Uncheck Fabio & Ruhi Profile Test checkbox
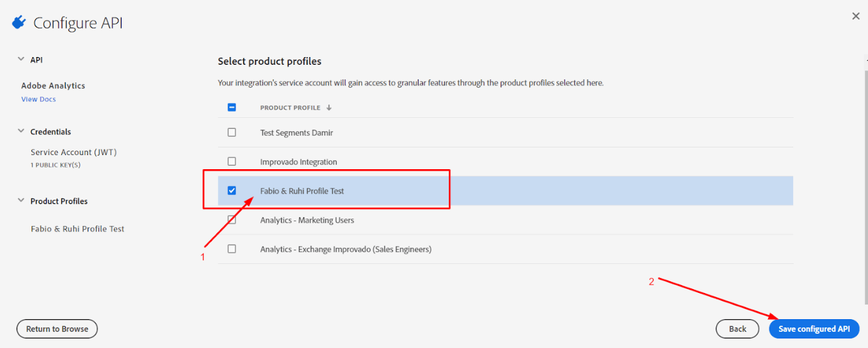 pos(232,190)
